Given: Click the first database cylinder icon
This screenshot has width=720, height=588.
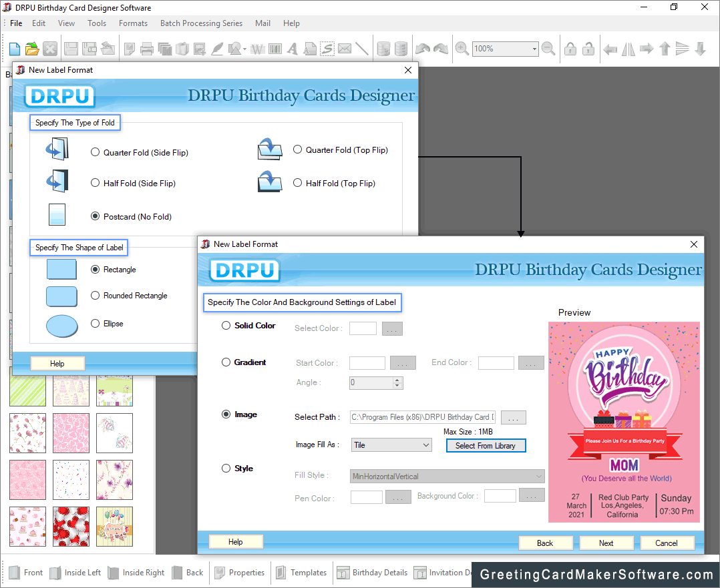Looking at the screenshot, I should coord(383,49).
